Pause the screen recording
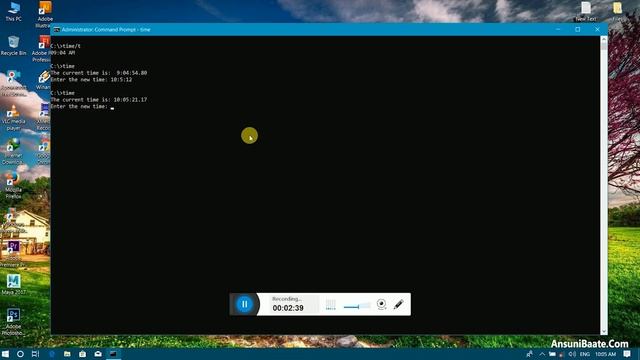 [x=244, y=304]
